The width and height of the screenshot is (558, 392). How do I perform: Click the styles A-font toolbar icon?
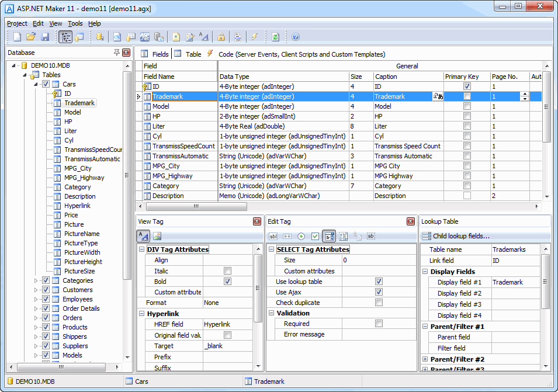[204, 37]
